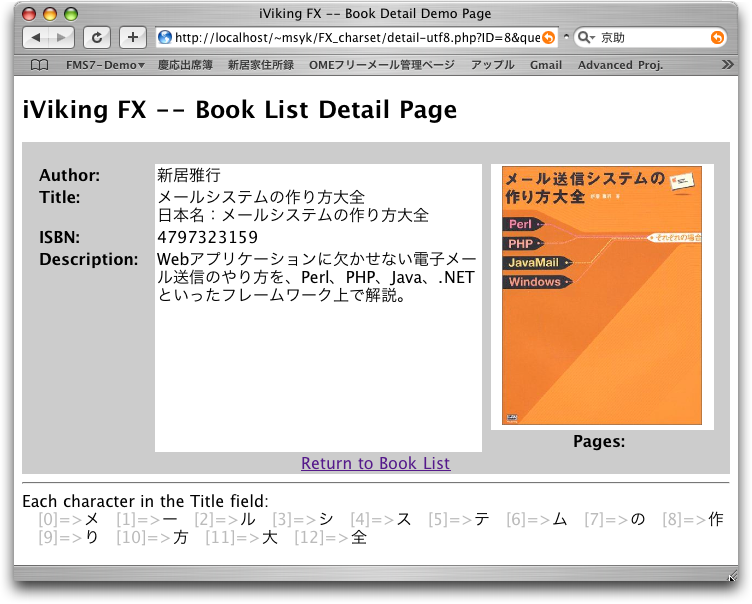The height and width of the screenshot is (604, 752).
Task: Expand the FMS7-Demo bookmarks folder
Action: [x=104, y=65]
